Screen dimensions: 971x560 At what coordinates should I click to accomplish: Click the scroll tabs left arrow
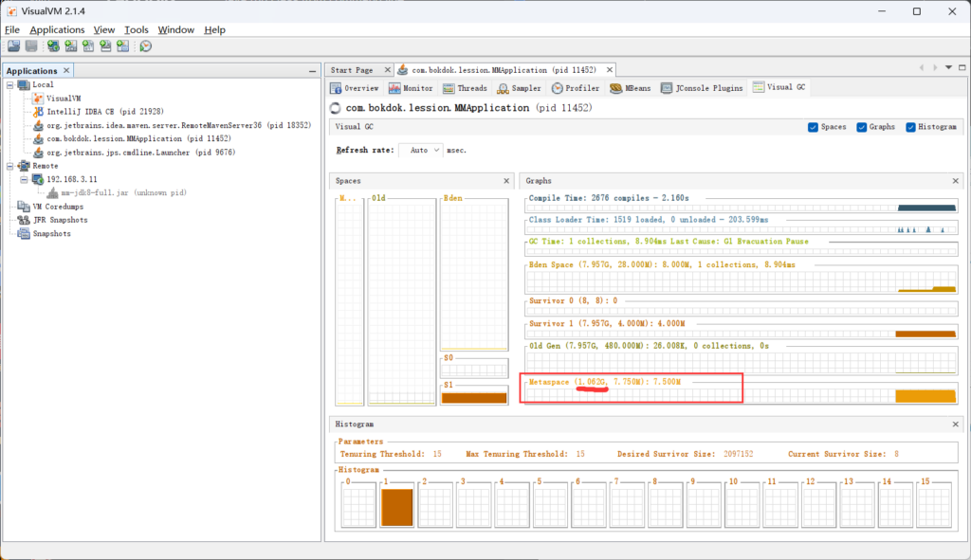click(x=922, y=67)
